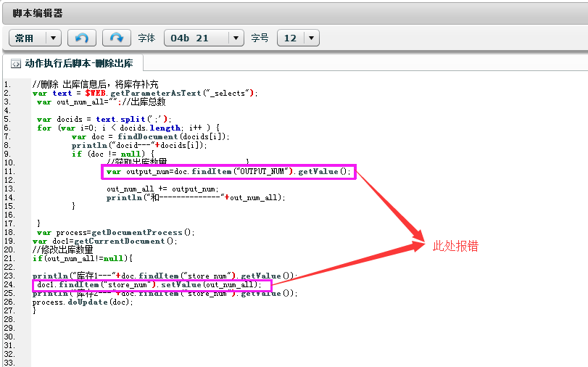Screen dimensions: 588x367
Task: Click the 脚本编辑器 title text
Action: [38, 13]
